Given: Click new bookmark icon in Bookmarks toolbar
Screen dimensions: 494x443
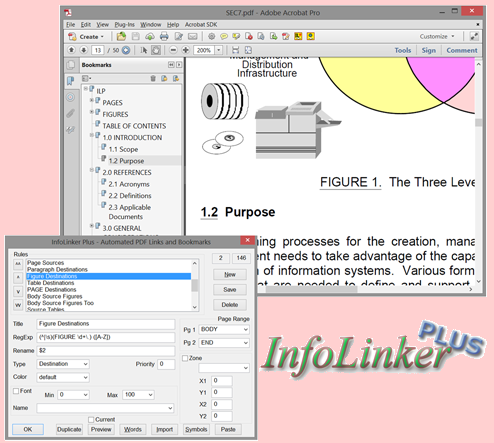Looking at the screenshot, I should pos(164,78).
